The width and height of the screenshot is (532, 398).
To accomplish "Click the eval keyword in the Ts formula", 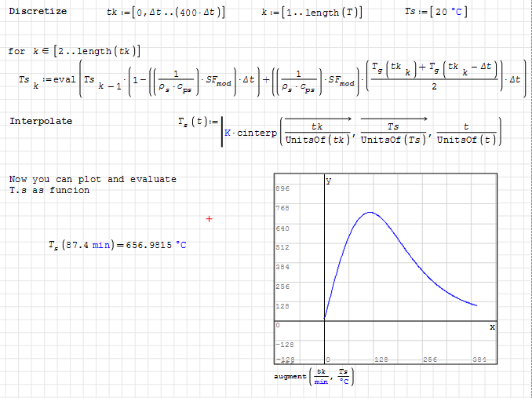I will [65, 81].
